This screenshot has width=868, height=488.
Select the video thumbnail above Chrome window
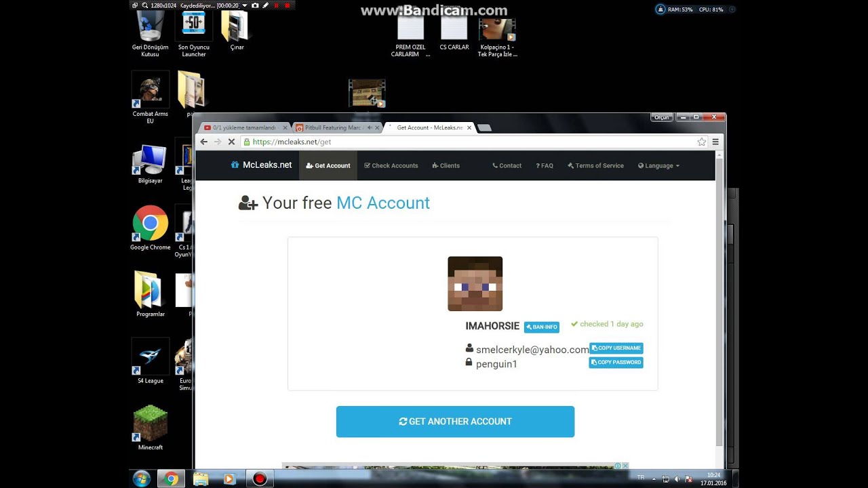pos(367,94)
